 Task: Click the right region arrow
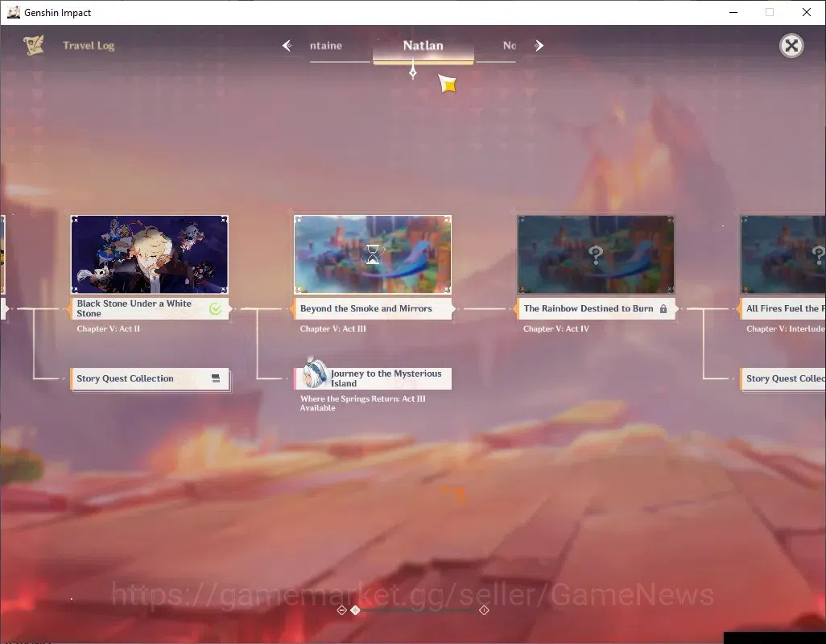(x=539, y=46)
